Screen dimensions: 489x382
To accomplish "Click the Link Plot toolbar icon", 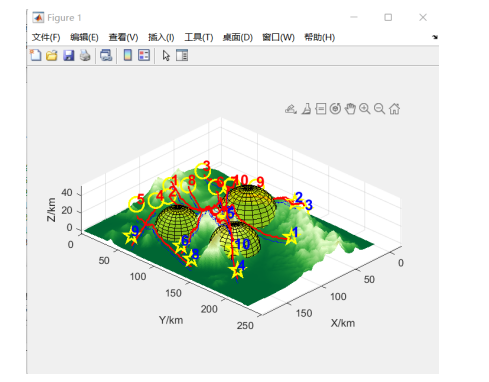I will click(106, 55).
